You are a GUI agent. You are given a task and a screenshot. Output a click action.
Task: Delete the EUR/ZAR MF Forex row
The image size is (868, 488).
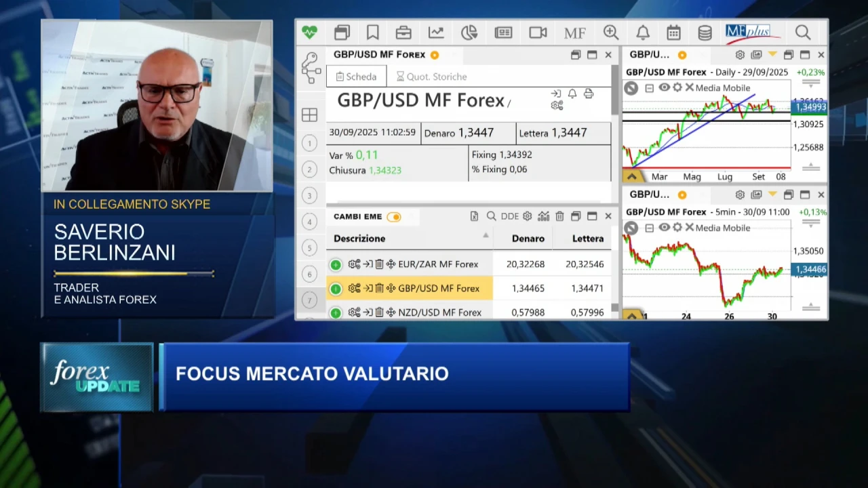pyautogui.click(x=379, y=264)
